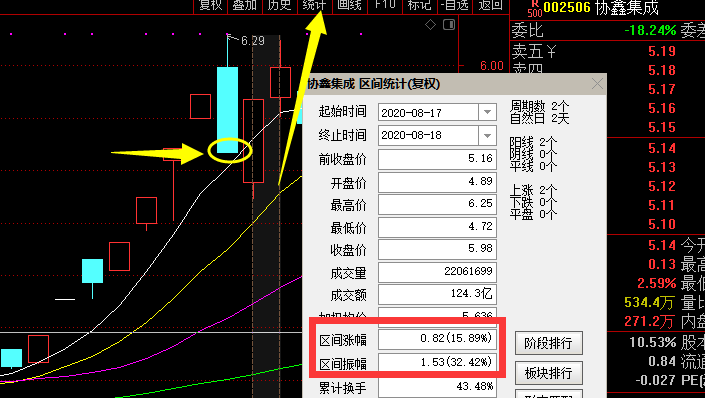Image resolution: width=705 pixels, height=398 pixels.
Task: Open F10 company info
Action: [385, 5]
